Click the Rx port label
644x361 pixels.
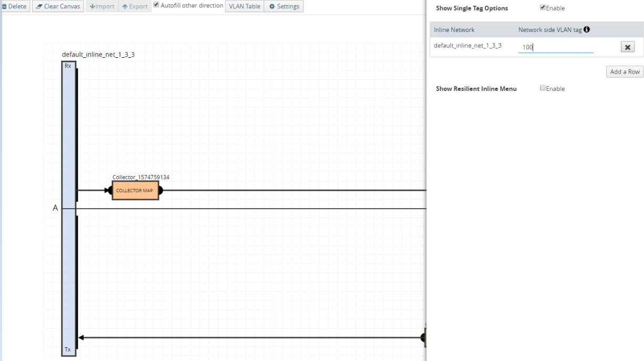(x=68, y=66)
